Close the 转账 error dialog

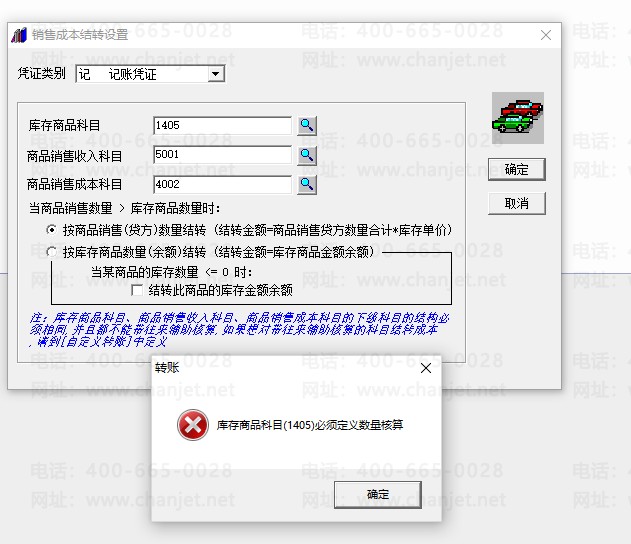[x=426, y=368]
